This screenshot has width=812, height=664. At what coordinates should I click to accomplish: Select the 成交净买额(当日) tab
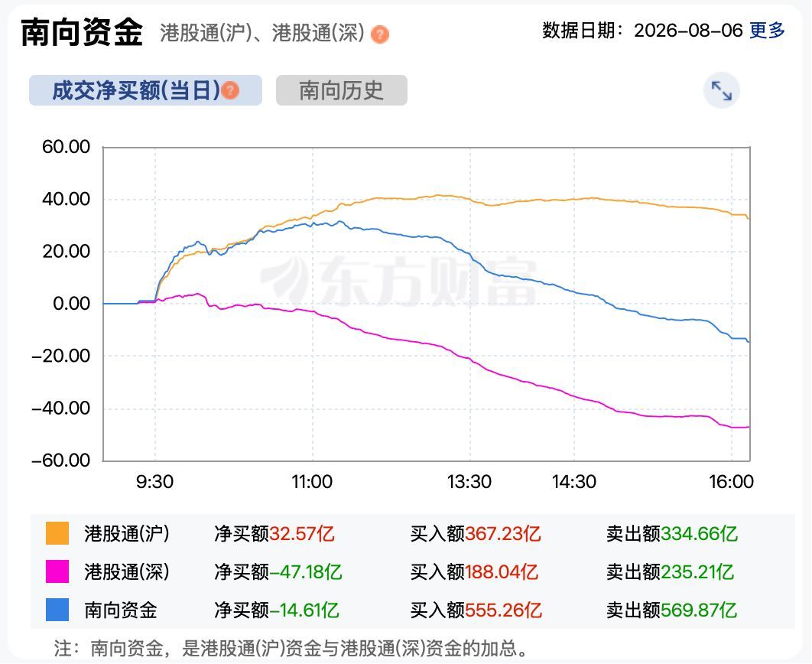[x=145, y=90]
